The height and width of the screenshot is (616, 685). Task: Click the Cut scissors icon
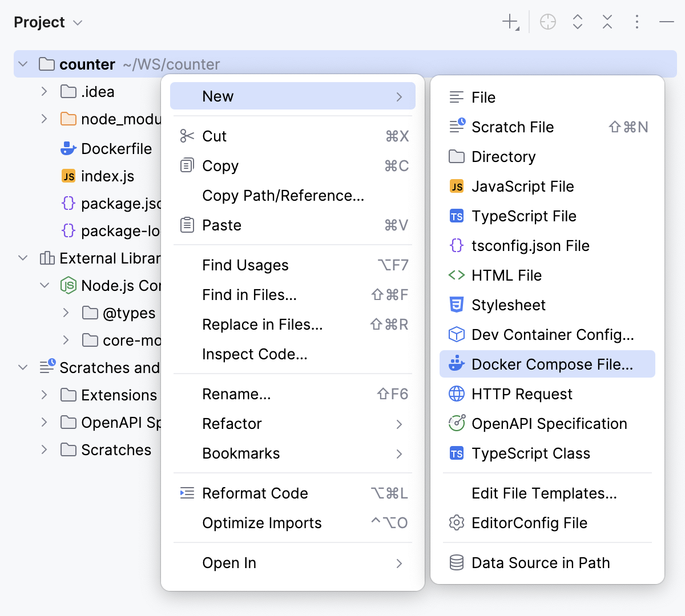pos(187,136)
